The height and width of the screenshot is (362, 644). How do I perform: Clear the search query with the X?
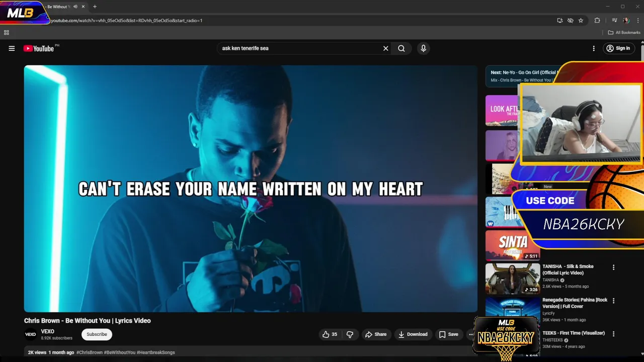pos(386,48)
